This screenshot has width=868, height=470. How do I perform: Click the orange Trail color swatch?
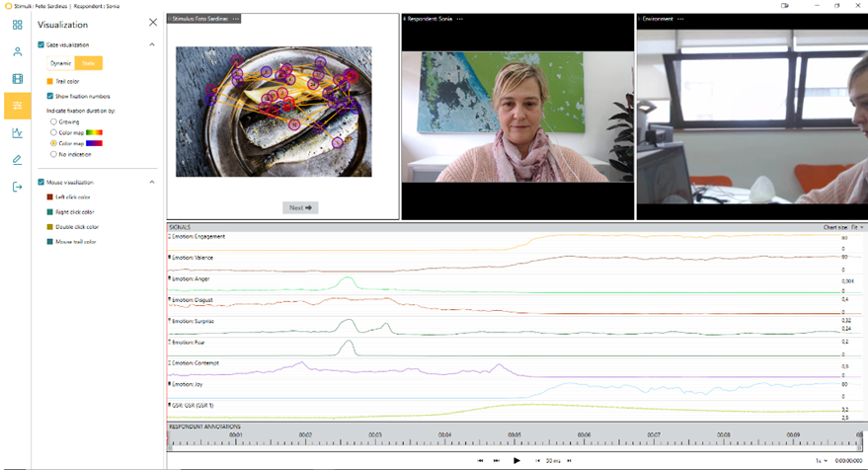[x=50, y=81]
